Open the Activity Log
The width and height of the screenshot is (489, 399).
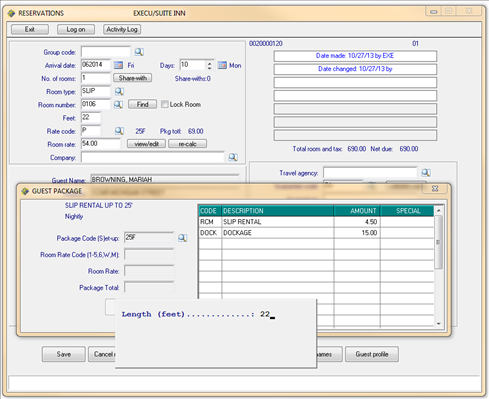click(x=122, y=29)
